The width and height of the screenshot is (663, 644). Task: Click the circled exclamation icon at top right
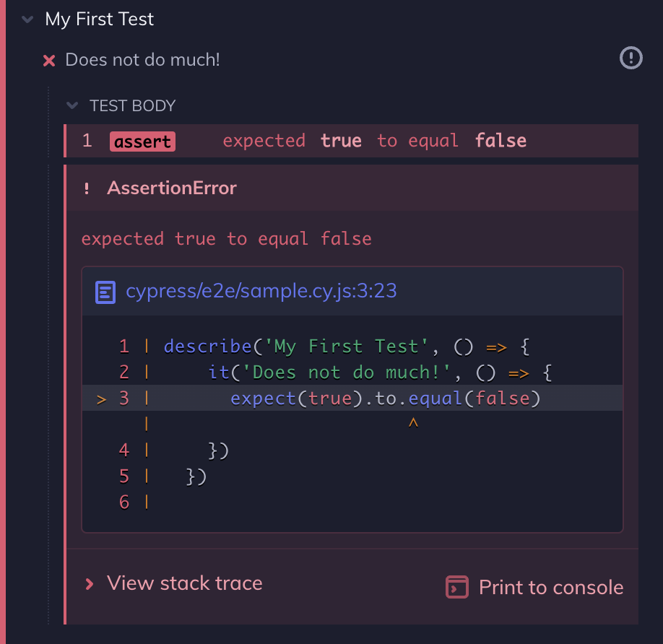tap(630, 58)
